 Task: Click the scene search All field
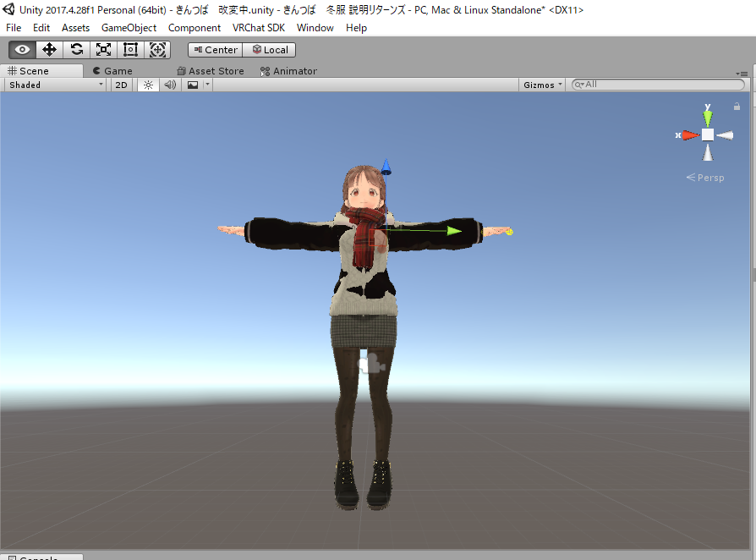click(658, 85)
